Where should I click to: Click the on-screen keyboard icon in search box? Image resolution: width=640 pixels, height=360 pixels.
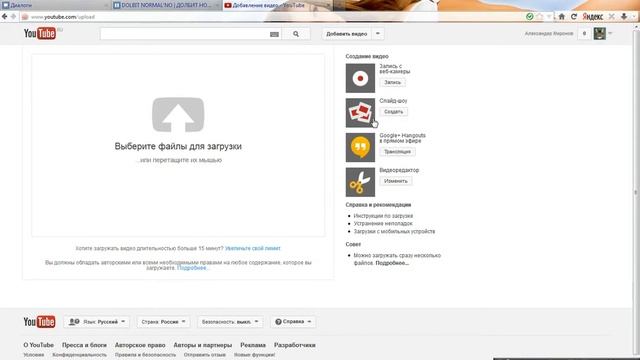tap(274, 34)
